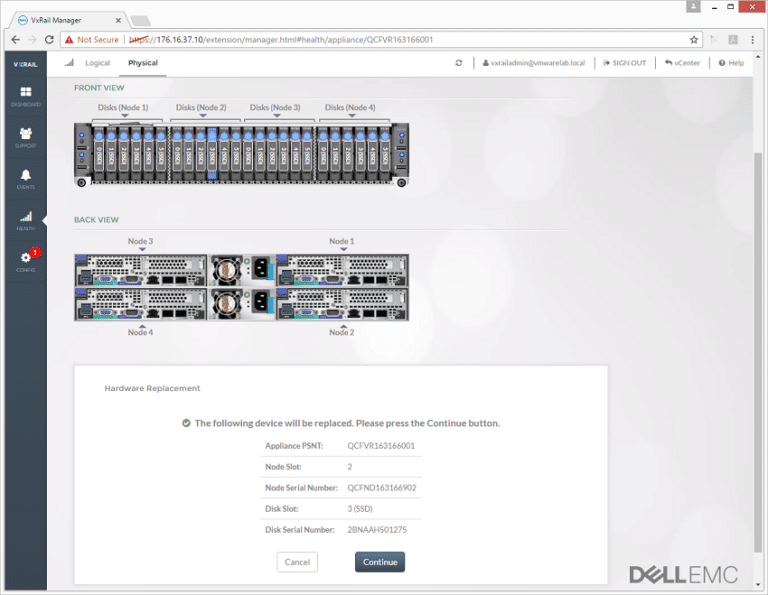This screenshot has height=595, width=768.
Task: Click the Chrome user profile icon
Action: click(693, 6)
